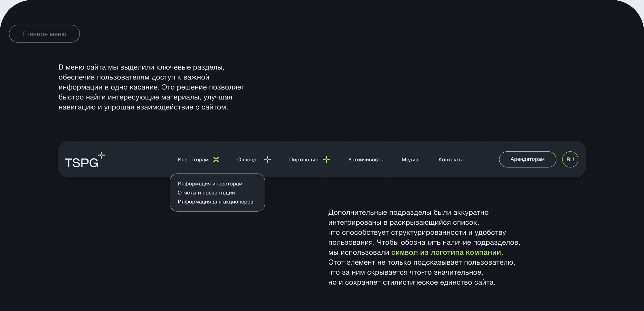Click highlighted text символ из логотипа компании
This screenshot has width=644, height=311.
447,252
